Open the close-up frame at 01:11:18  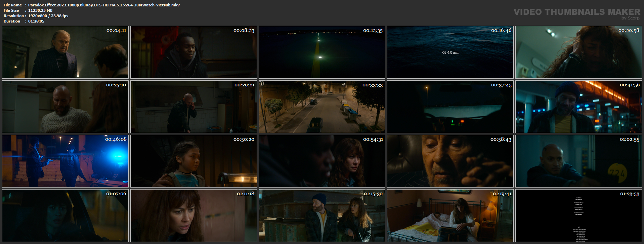[194, 215]
